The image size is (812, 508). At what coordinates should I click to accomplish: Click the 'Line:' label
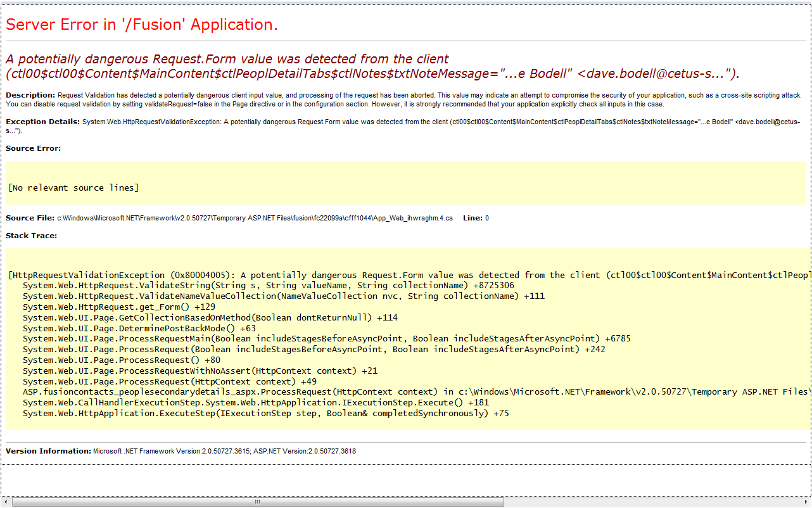click(473, 219)
